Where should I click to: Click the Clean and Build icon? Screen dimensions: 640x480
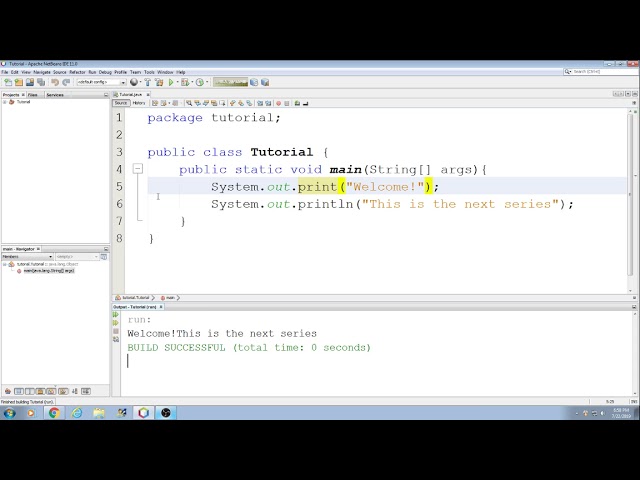[x=159, y=82]
